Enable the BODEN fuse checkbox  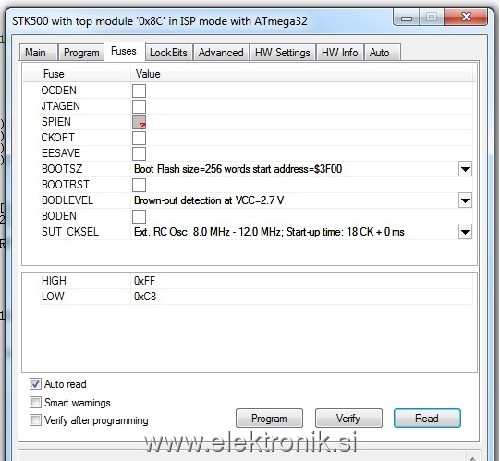pos(139,217)
